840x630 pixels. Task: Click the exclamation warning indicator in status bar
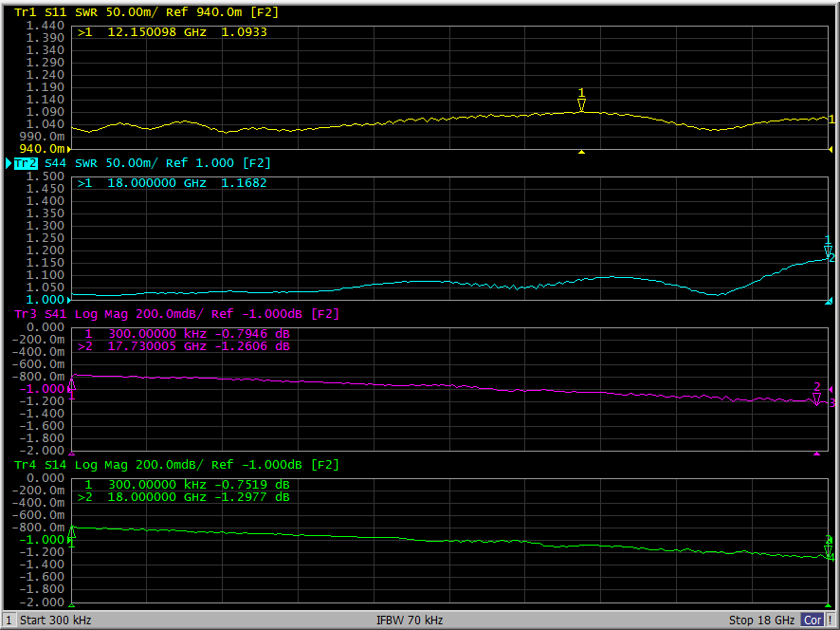pos(831,621)
